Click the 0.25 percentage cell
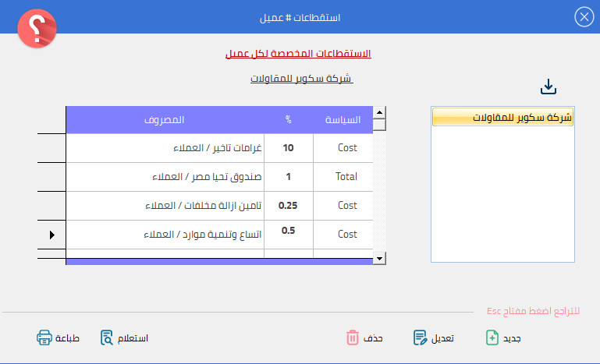This screenshot has width=600, height=364. pos(288,206)
